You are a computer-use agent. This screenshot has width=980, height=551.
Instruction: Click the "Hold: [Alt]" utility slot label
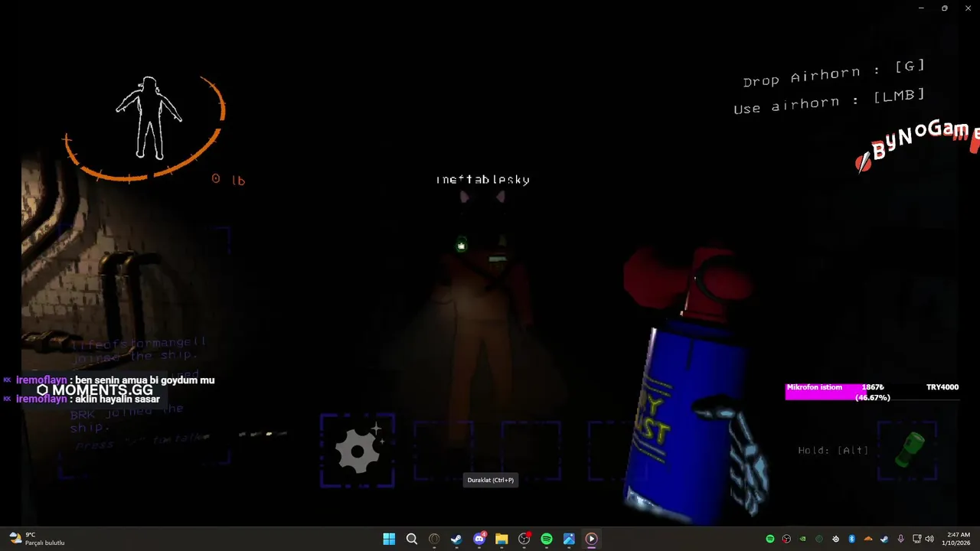pyautogui.click(x=833, y=451)
